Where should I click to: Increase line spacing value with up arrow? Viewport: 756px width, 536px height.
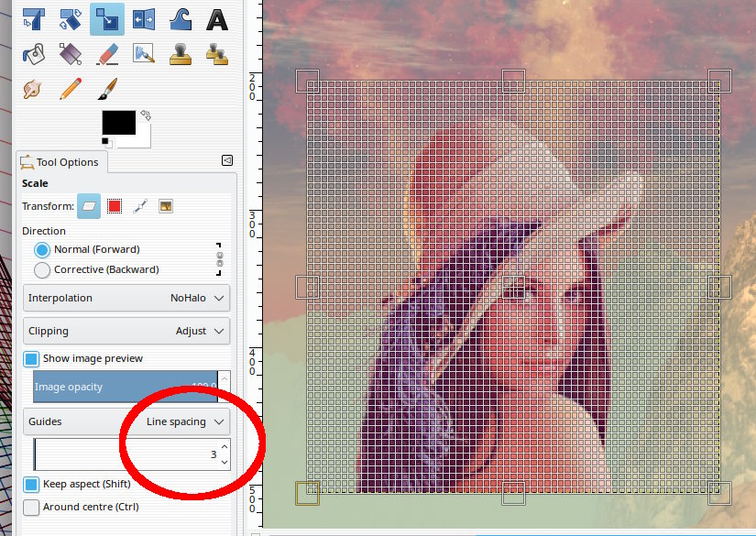pyautogui.click(x=225, y=447)
